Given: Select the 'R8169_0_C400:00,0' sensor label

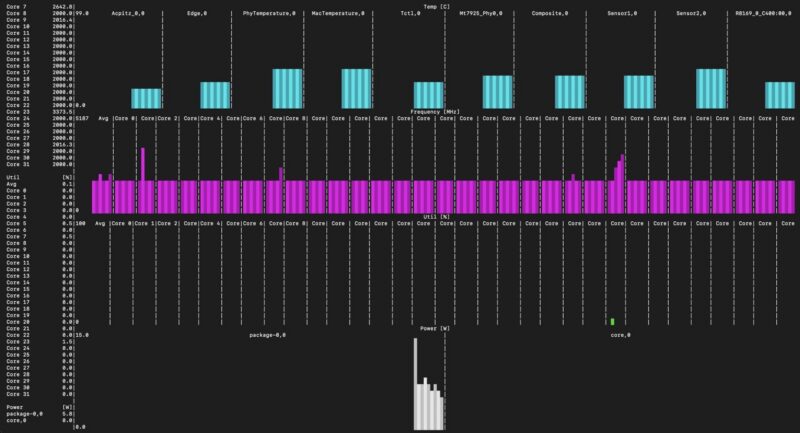Looking at the screenshot, I should coord(763,13).
